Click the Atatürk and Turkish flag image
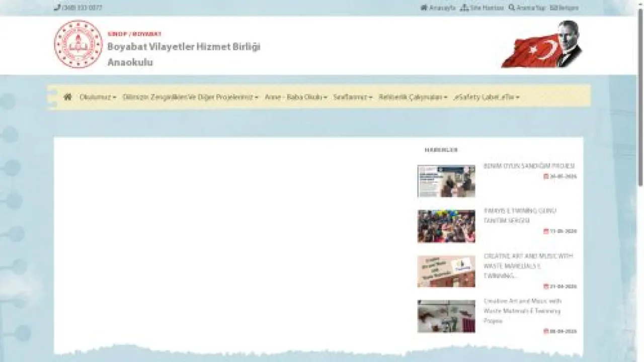Image resolution: width=644 pixels, height=362 pixels. coord(542,44)
